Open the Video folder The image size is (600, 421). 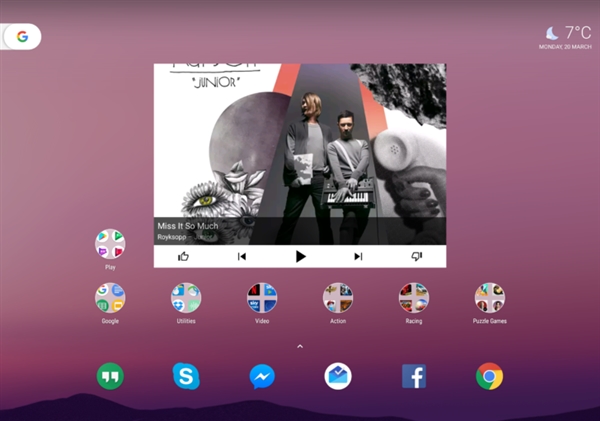tap(262, 297)
